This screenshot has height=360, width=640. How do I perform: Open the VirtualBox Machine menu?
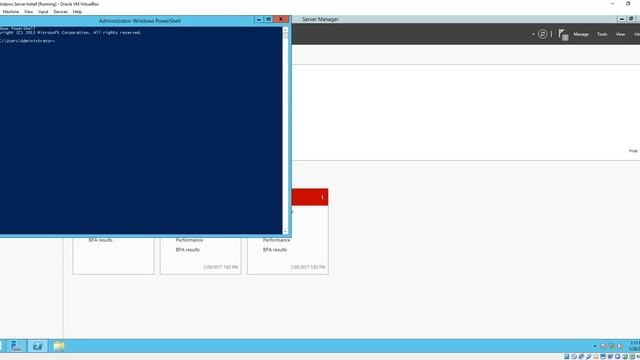coord(11,12)
